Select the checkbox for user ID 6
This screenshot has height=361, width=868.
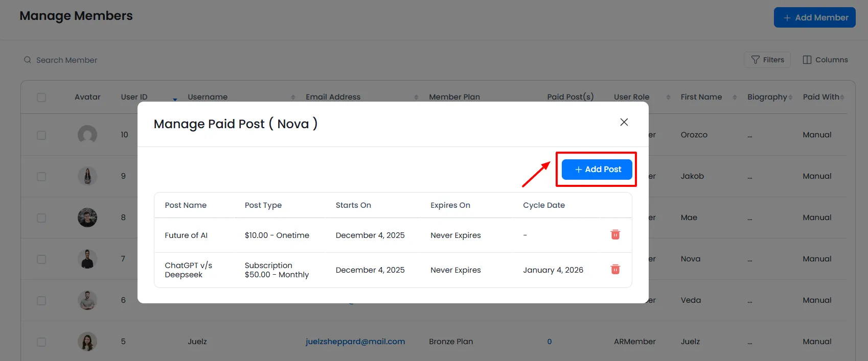pos(41,301)
